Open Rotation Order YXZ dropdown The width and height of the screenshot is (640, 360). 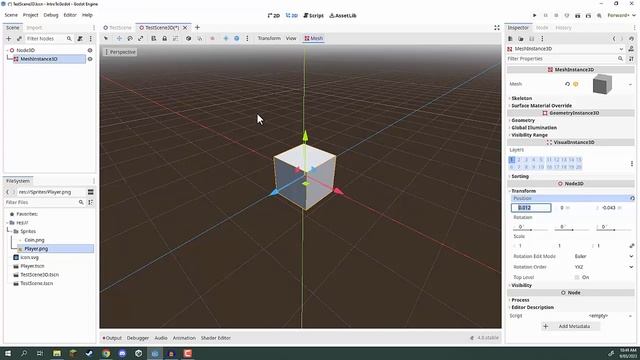604,267
